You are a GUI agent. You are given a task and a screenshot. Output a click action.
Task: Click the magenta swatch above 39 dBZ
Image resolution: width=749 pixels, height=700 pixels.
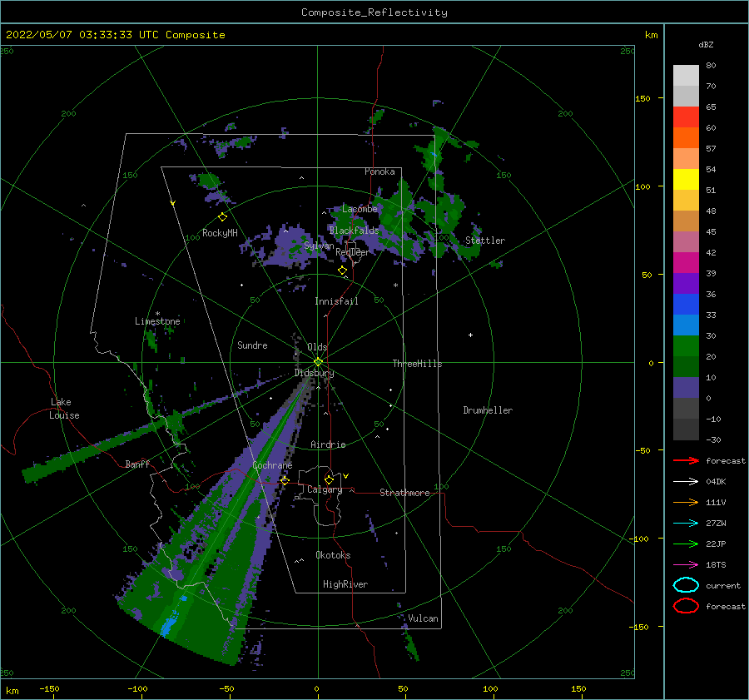point(686,263)
